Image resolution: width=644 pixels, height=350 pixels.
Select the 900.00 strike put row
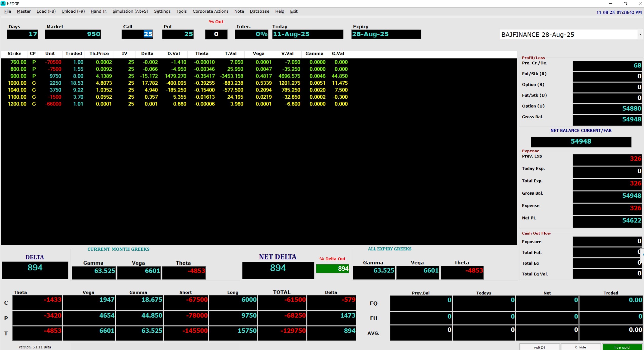[175, 76]
